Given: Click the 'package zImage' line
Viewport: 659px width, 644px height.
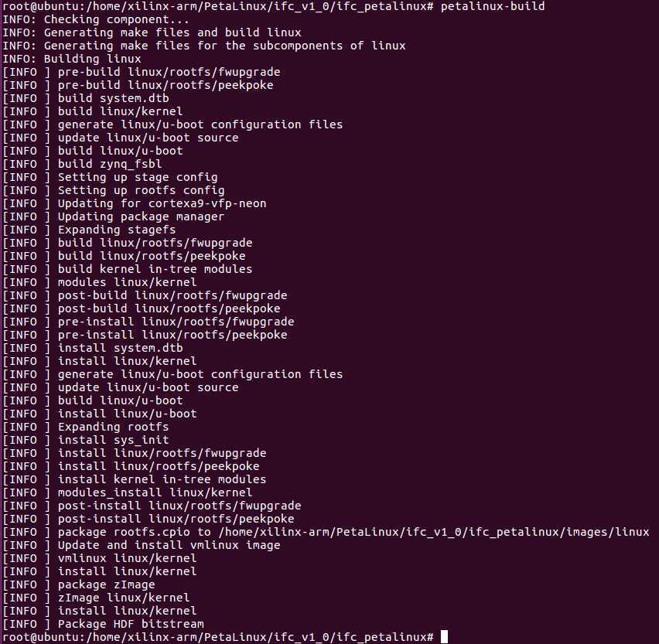Looking at the screenshot, I should pyautogui.click(x=79, y=584).
